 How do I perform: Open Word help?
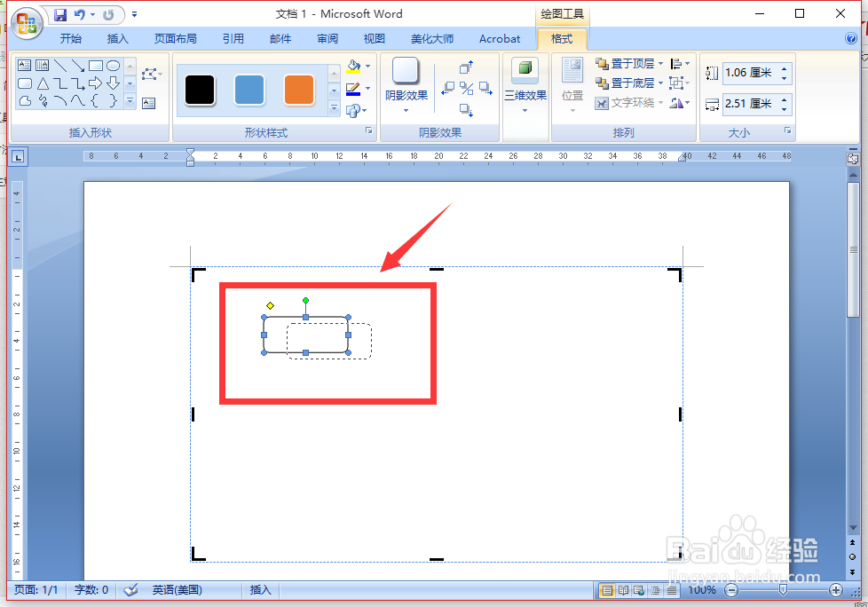click(x=851, y=38)
